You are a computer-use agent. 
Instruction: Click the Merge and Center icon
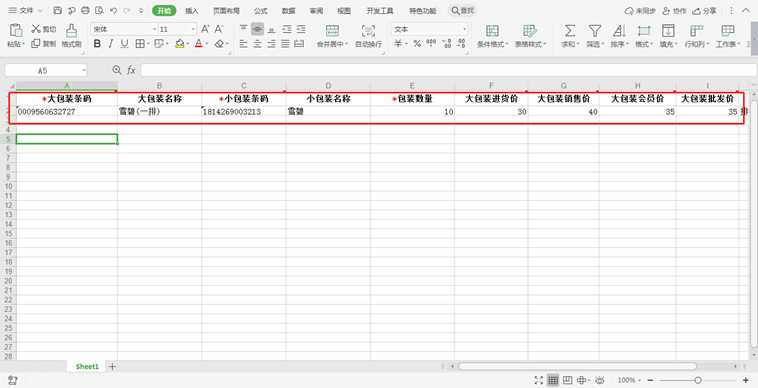pos(332,30)
